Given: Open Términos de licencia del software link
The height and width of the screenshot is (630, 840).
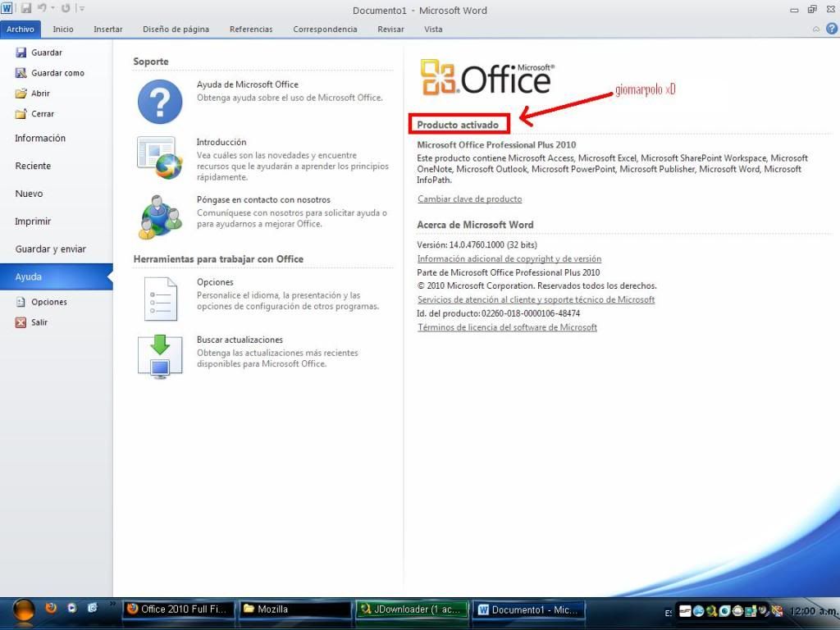Looking at the screenshot, I should tap(507, 327).
